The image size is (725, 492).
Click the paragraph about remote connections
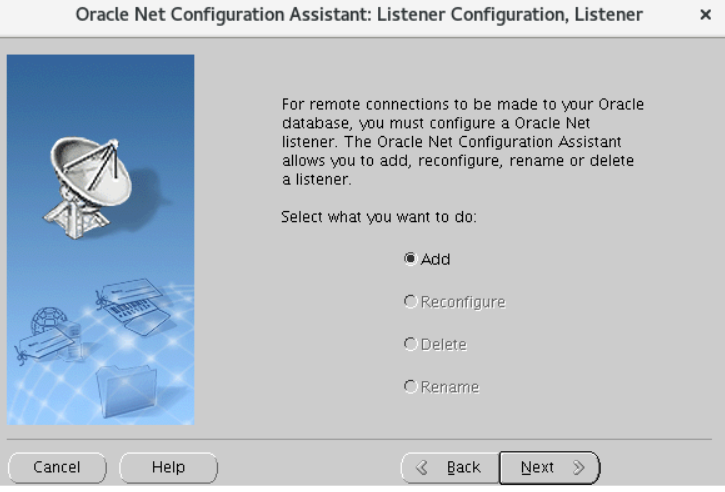(x=462, y=141)
